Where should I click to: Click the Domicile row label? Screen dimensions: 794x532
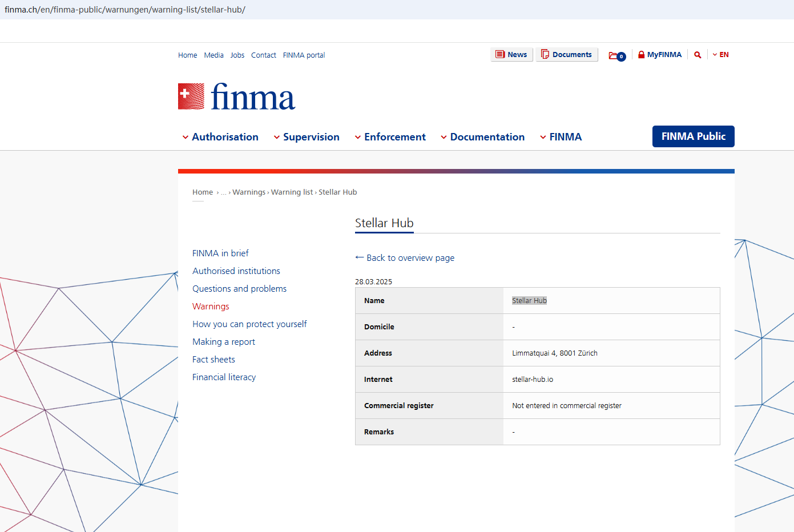(x=379, y=327)
